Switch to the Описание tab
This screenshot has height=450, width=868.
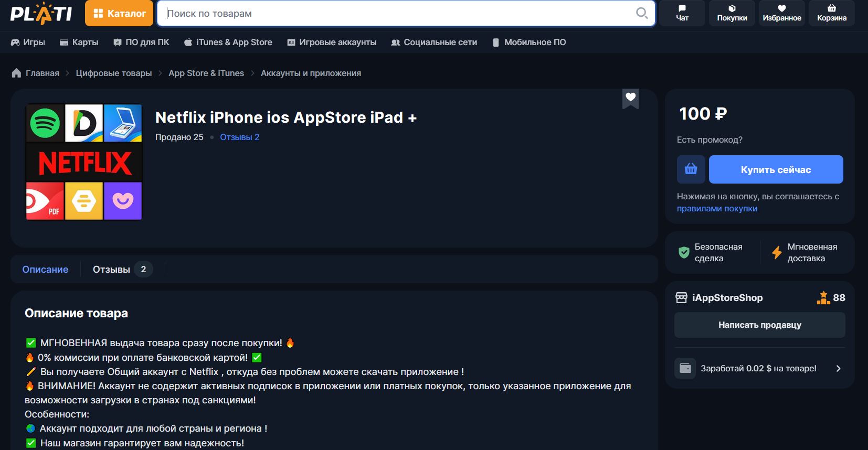[x=45, y=269]
